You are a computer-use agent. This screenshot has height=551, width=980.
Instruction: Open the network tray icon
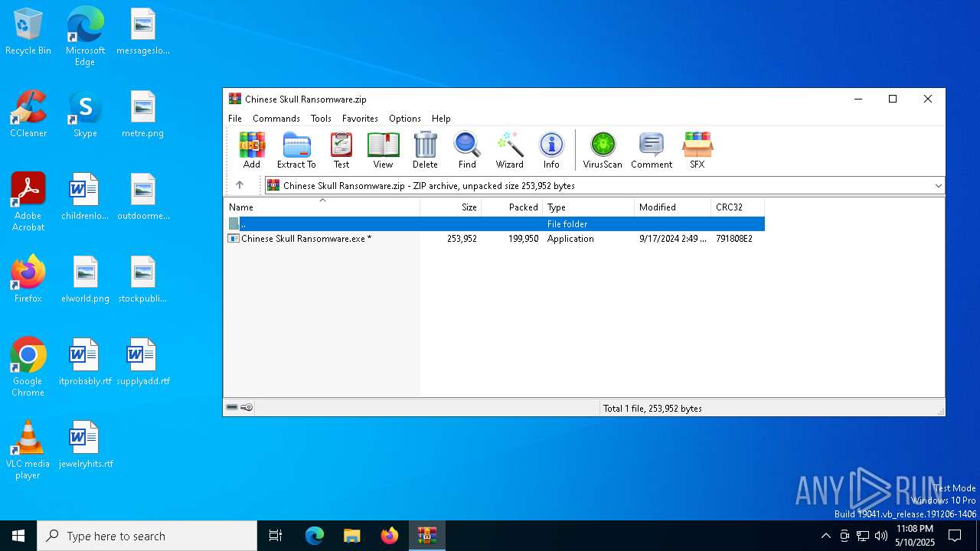(863, 536)
